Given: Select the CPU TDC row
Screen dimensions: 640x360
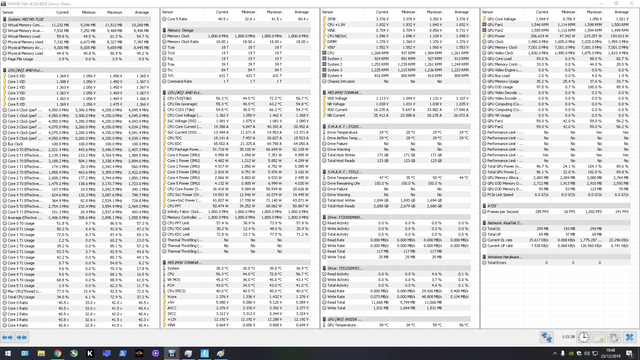Looking at the screenshot, I should (236, 138).
